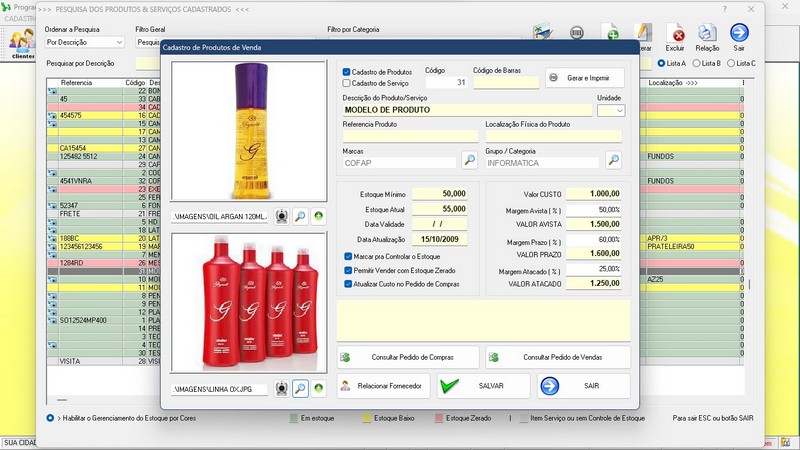The width and height of the screenshot is (800, 450).
Task: Click the argan oil bottle product image
Action: [x=249, y=131]
